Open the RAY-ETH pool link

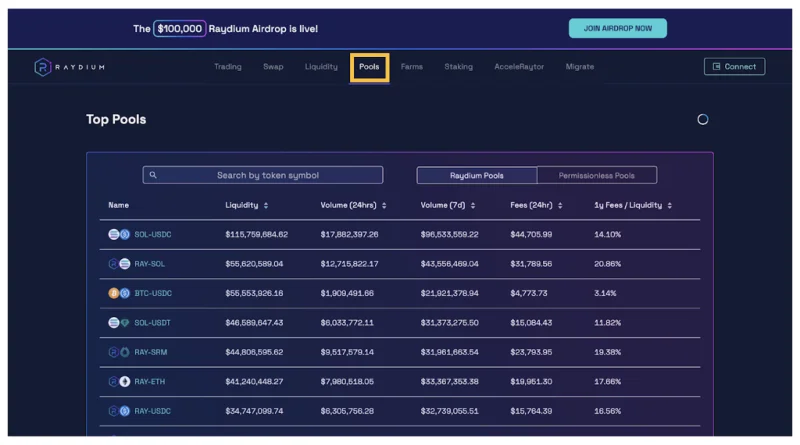[149, 382]
